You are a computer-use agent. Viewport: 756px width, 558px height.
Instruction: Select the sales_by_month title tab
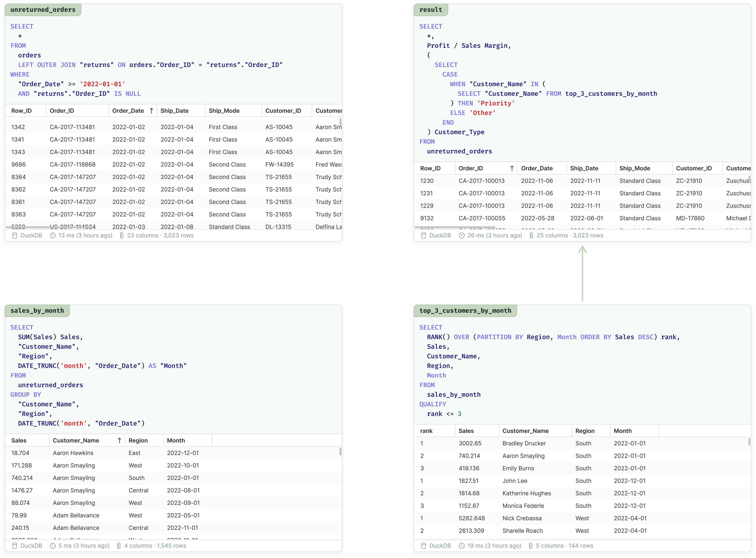click(37, 311)
